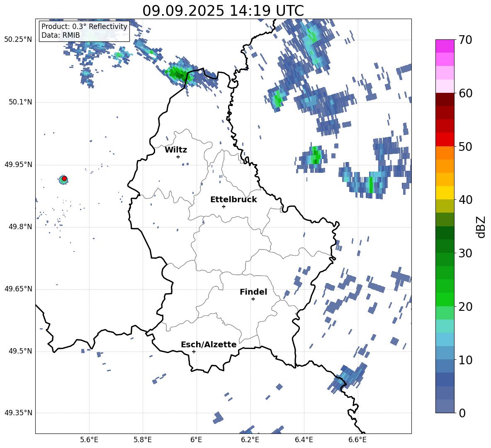Click the Wiltz station cross marker
The height and width of the screenshot is (448, 491).
tap(178, 157)
